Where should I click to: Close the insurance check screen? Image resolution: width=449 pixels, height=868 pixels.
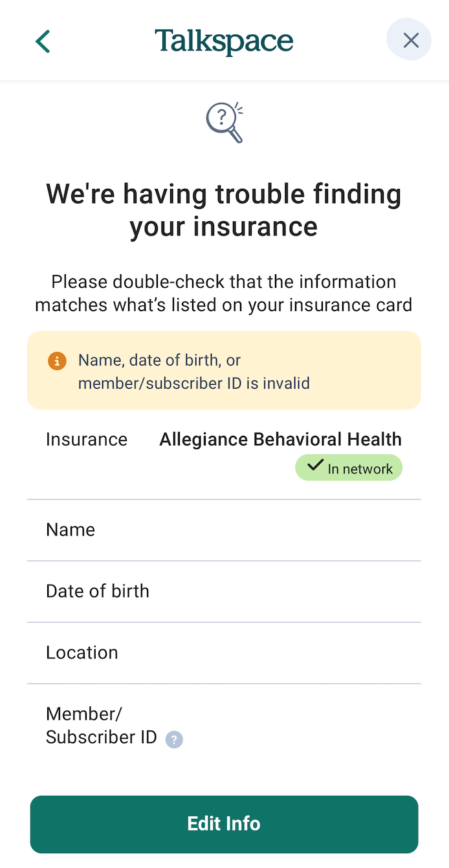[410, 41]
